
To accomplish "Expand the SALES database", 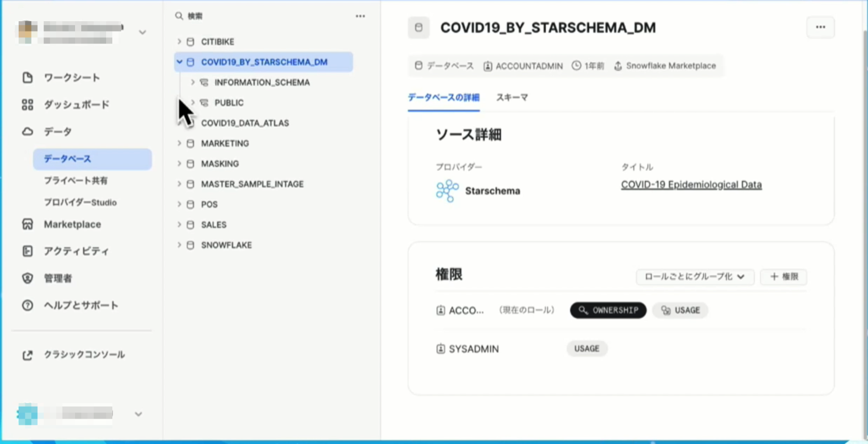I will click(x=179, y=225).
